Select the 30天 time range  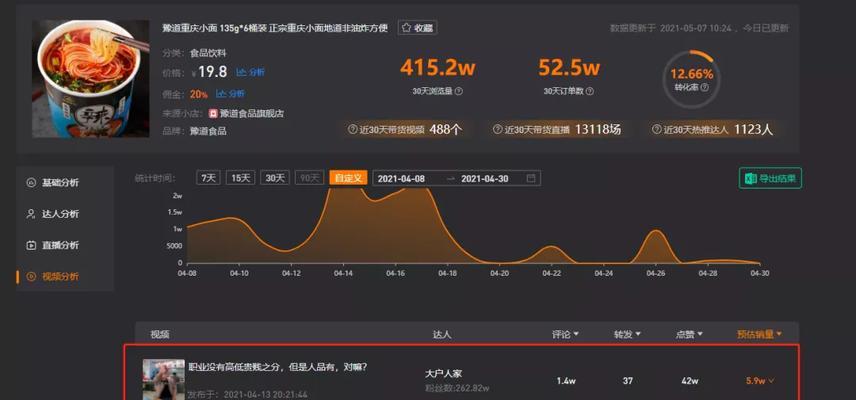click(275, 178)
